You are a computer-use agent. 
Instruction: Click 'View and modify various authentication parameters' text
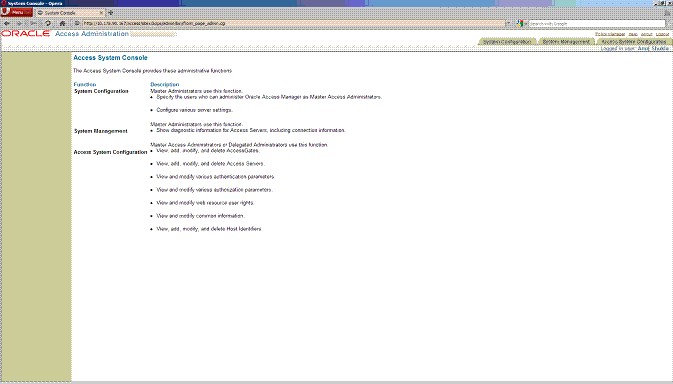(x=215, y=177)
